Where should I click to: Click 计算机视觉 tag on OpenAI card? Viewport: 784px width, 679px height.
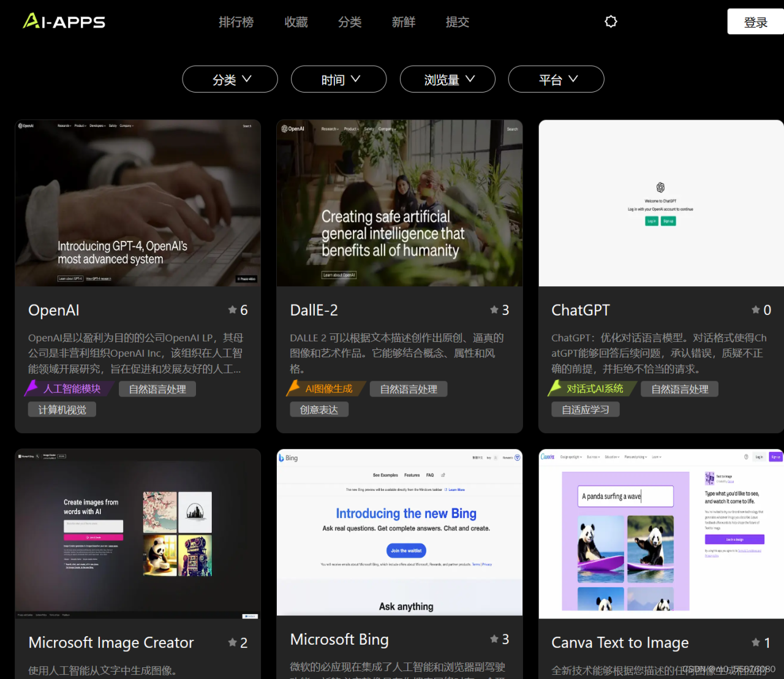point(62,409)
